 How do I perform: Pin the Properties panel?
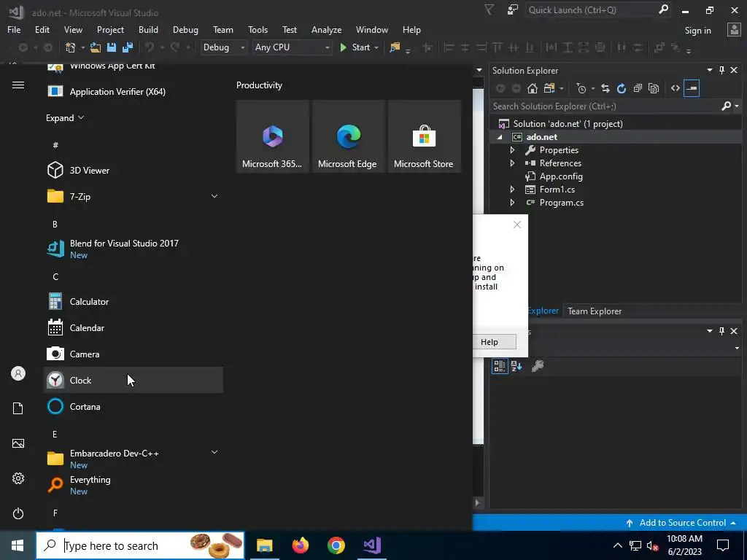721,330
